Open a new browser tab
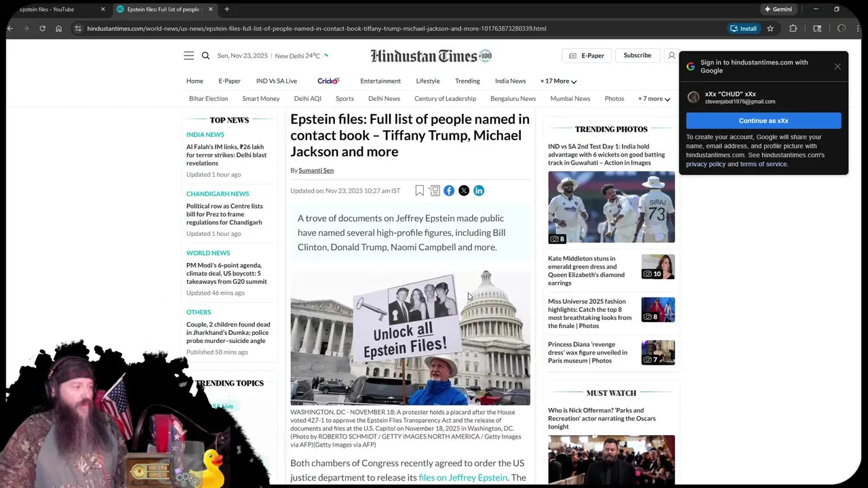Screen dimensions: 868x488 [x=226, y=9]
